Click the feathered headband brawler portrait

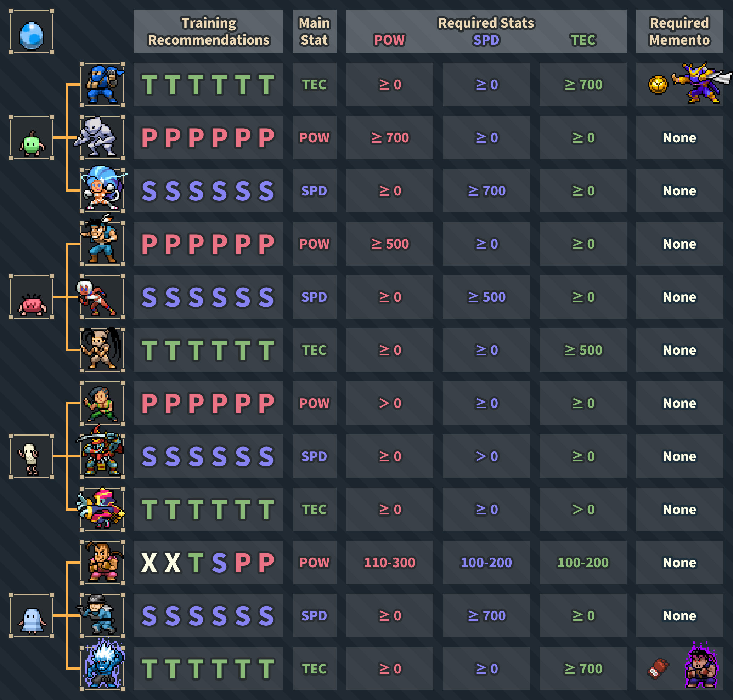(x=102, y=241)
